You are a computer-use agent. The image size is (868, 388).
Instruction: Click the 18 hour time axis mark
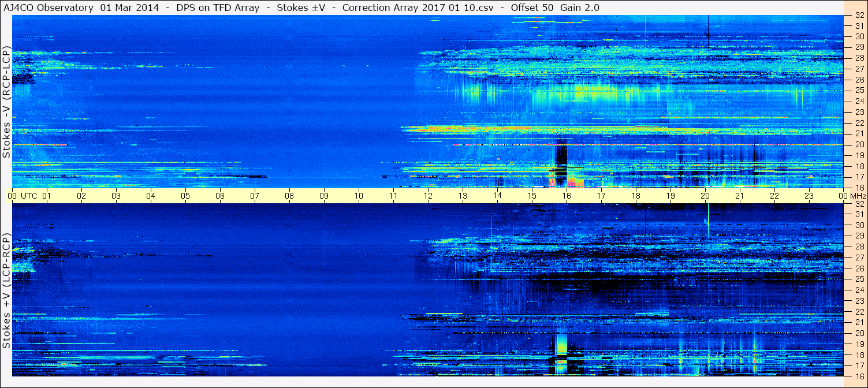click(x=636, y=196)
